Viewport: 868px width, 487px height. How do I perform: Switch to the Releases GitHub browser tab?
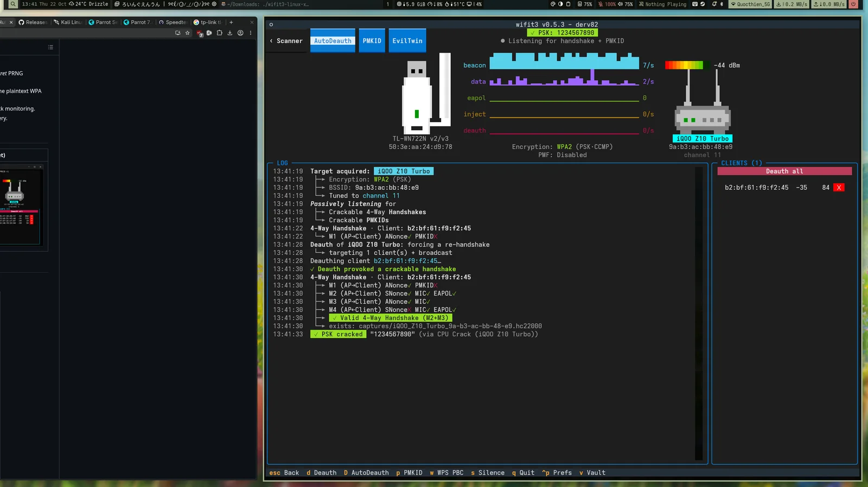[33, 22]
